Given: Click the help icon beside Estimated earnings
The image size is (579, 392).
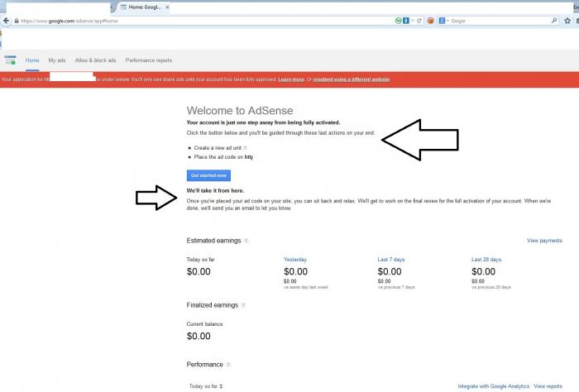Looking at the screenshot, I should coord(246,241).
